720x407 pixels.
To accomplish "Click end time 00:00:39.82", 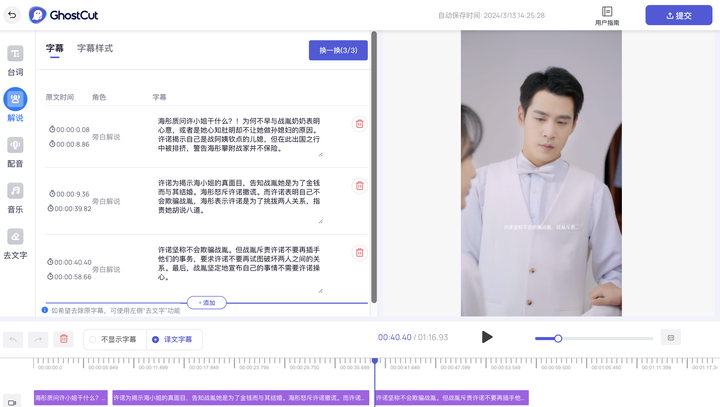I will click(73, 209).
